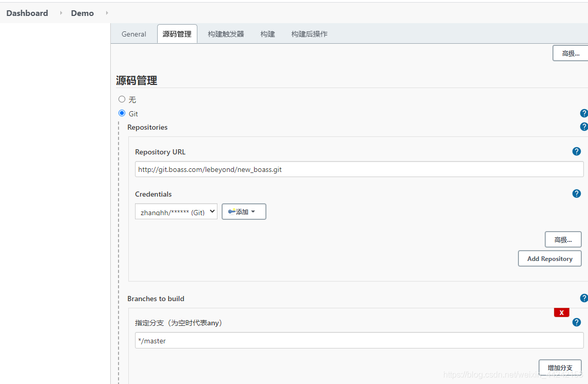Go to Dashboard breadcrumb link

27,13
